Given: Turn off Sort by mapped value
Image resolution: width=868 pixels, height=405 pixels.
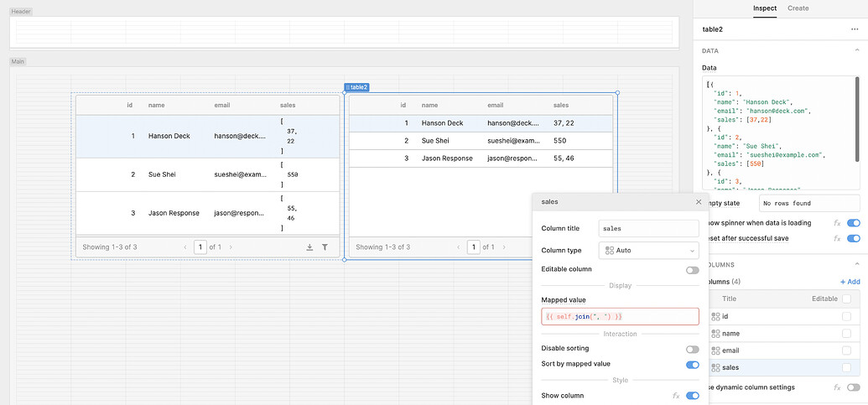Looking at the screenshot, I should (692, 365).
